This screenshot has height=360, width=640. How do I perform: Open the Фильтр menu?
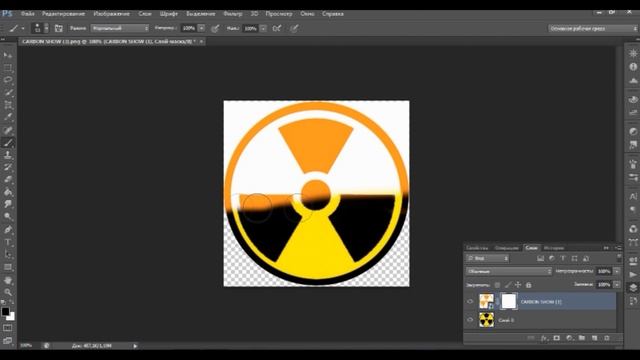233,13
